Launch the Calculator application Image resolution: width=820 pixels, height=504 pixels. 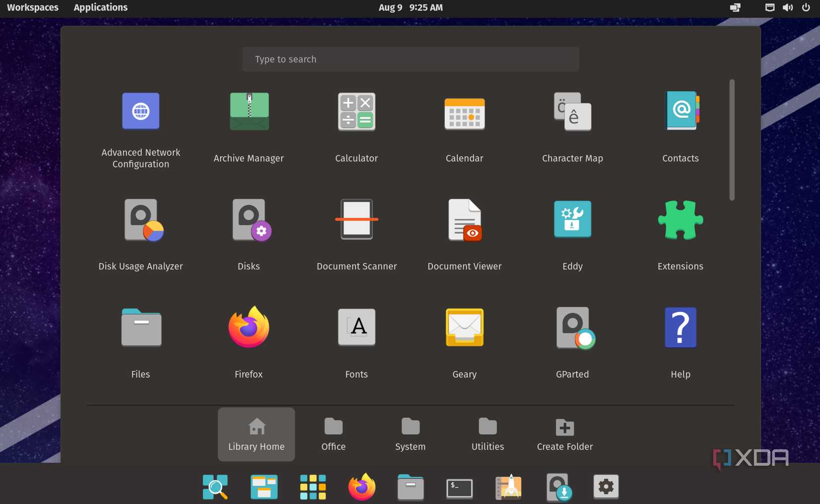coord(356,112)
